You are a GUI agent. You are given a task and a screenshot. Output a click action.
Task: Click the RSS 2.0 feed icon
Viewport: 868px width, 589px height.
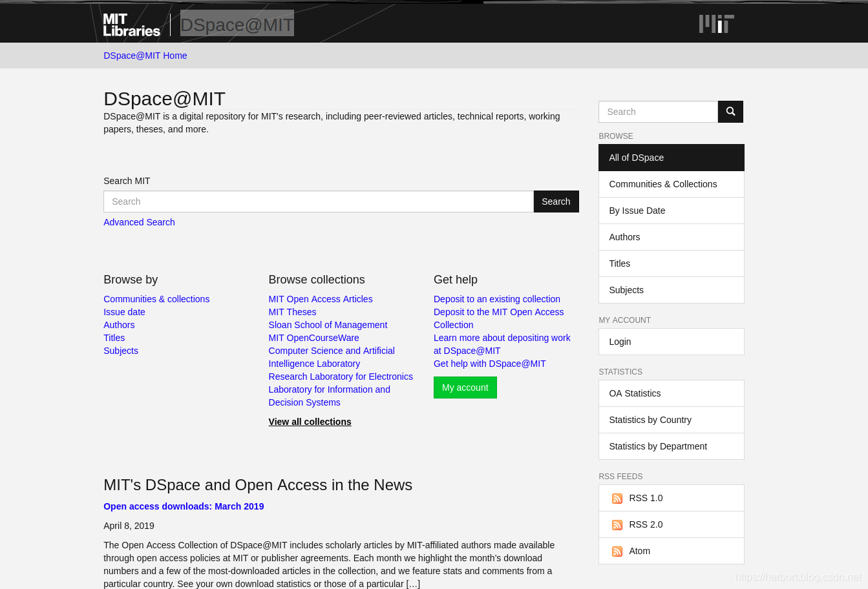(617, 525)
